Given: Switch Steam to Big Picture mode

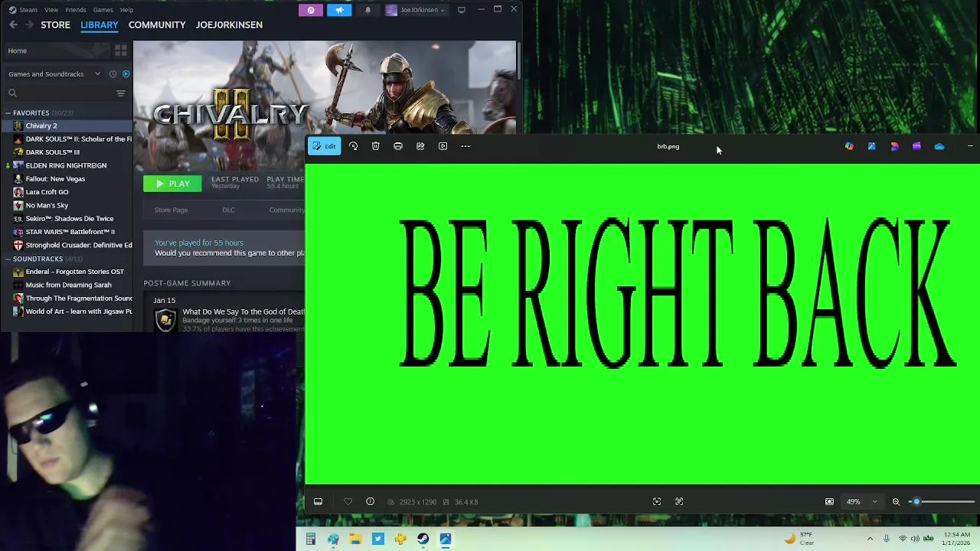Looking at the screenshot, I should coord(461,10).
